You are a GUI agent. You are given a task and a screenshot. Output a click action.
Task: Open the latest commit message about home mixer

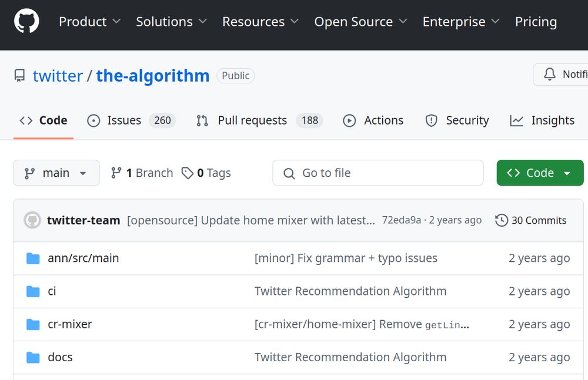(x=251, y=220)
